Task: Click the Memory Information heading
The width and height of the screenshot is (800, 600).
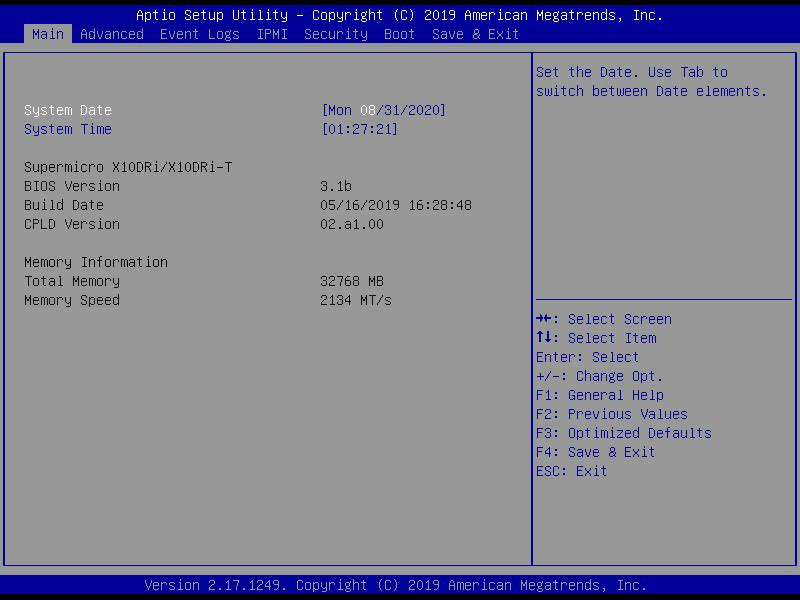Action: click(x=96, y=262)
